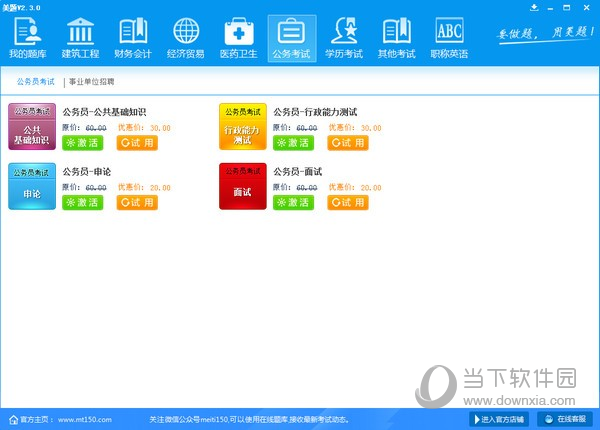Try 公务员-行政能力测试 with 试用 button

pos(348,143)
